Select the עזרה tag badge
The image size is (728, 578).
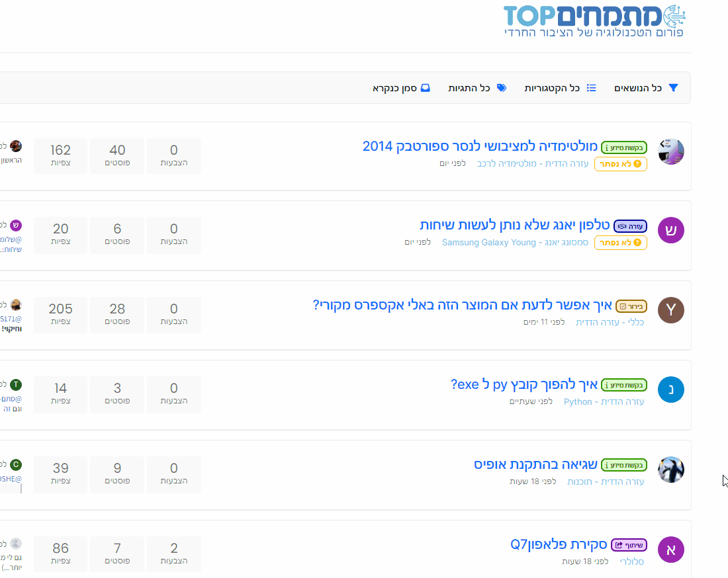[630, 226]
